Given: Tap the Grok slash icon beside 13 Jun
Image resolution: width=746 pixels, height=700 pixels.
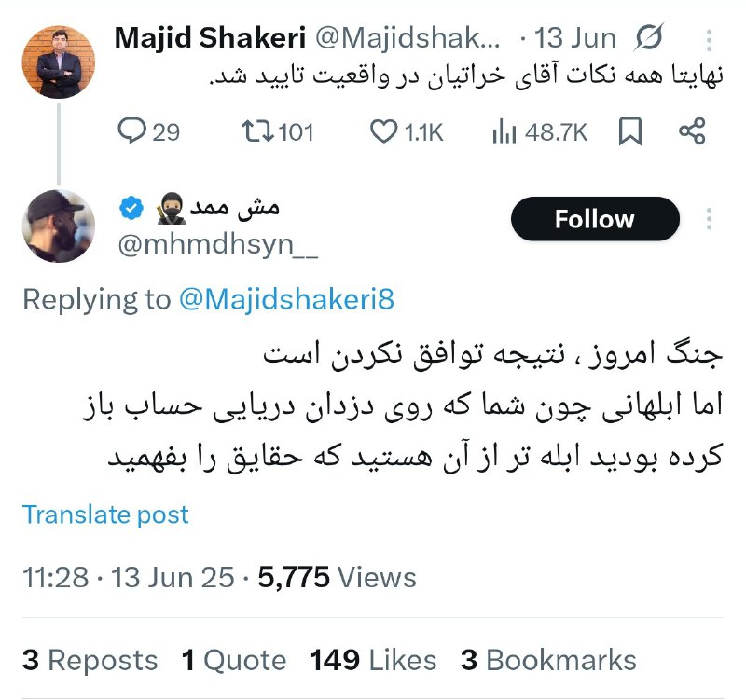Looking at the screenshot, I should (648, 37).
